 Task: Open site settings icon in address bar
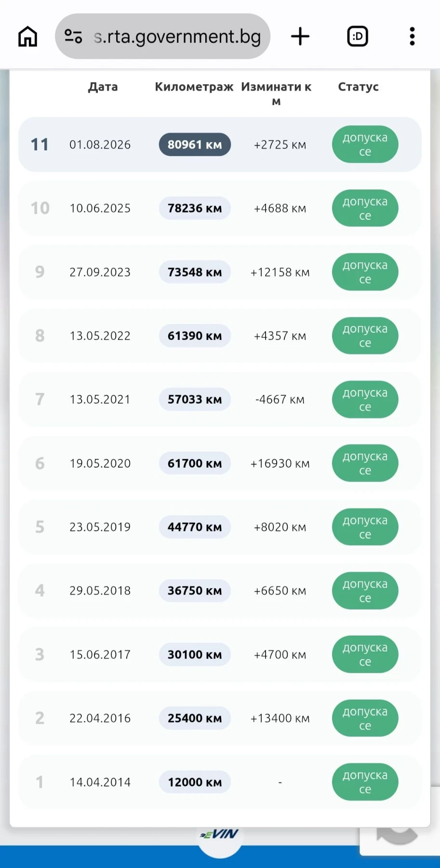(73, 36)
